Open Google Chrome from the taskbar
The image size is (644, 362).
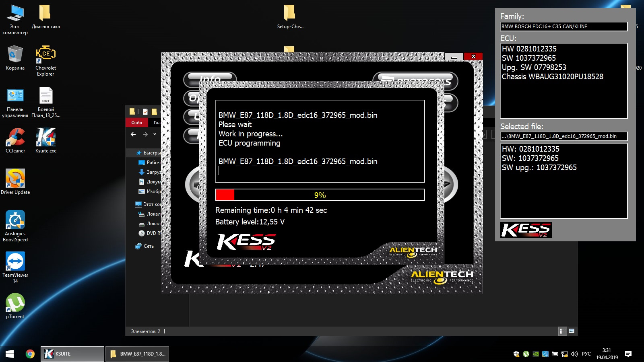[x=30, y=354]
